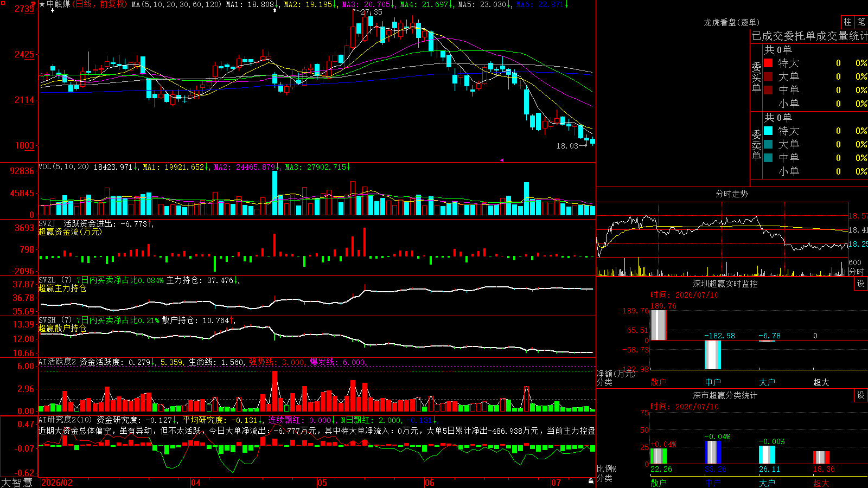Click the small magenta arrow marker below the K-line chart
This screenshot has width=868, height=488.
pyautogui.click(x=501, y=160)
